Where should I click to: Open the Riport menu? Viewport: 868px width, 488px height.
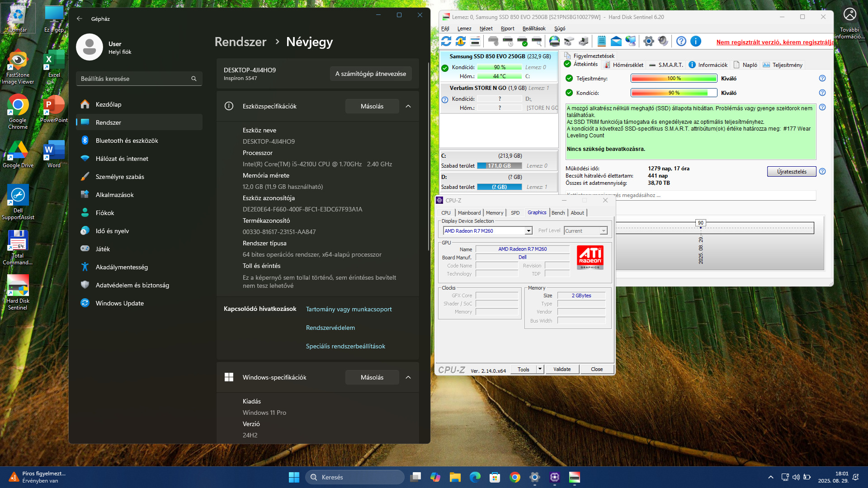(507, 28)
